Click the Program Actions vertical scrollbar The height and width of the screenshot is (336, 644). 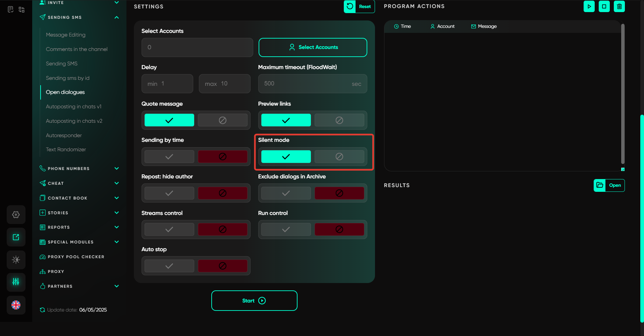click(x=623, y=94)
